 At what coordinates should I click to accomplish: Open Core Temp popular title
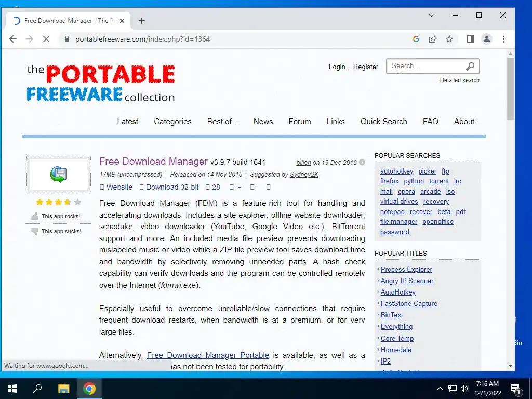tap(397, 338)
